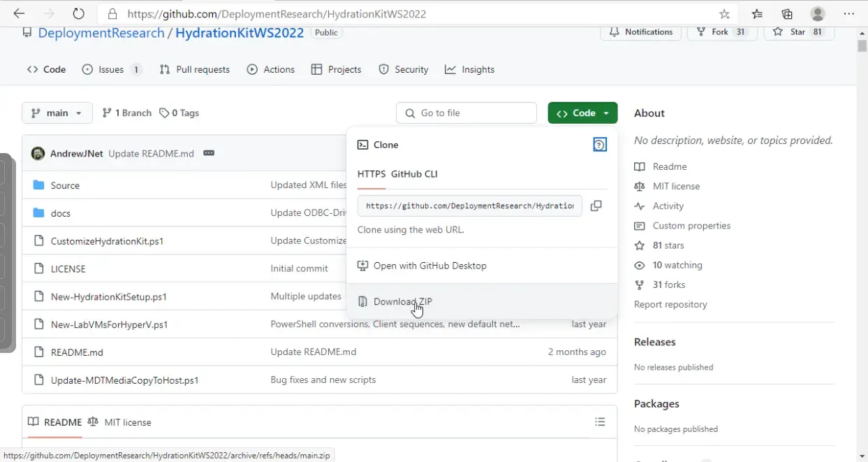Open the Projects tab
This screenshot has width=868, height=462.
click(x=337, y=69)
